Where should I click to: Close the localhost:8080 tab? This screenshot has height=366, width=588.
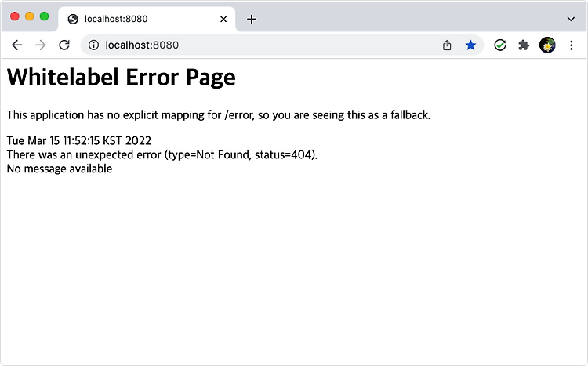pos(223,19)
